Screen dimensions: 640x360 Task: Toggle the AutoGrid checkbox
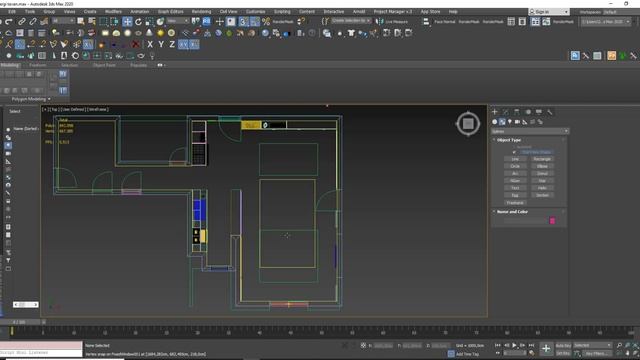(x=514, y=147)
